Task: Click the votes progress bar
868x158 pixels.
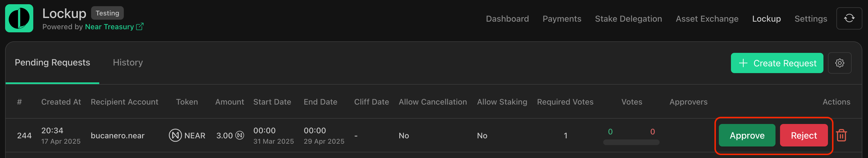Action: [x=631, y=142]
